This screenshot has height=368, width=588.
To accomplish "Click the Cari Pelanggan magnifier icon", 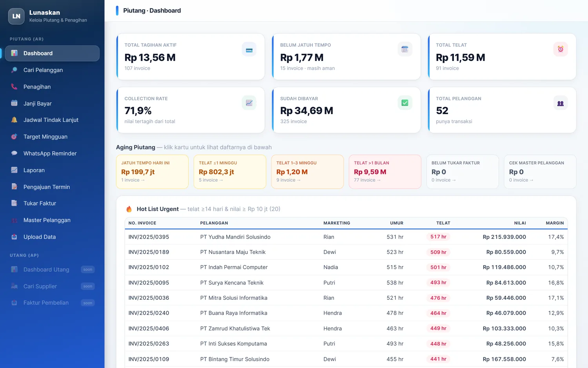I will [14, 70].
